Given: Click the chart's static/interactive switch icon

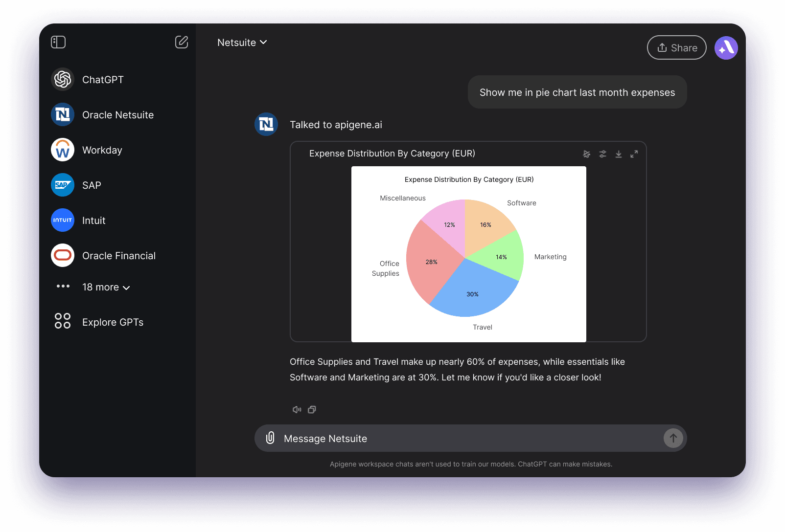Looking at the screenshot, I should click(587, 154).
